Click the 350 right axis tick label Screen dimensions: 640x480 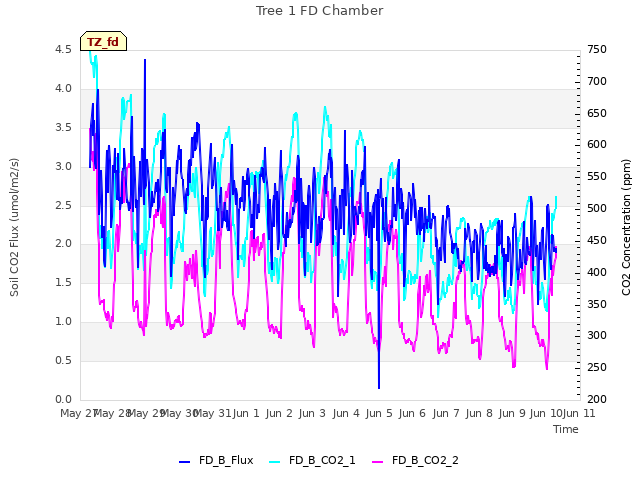click(x=597, y=304)
